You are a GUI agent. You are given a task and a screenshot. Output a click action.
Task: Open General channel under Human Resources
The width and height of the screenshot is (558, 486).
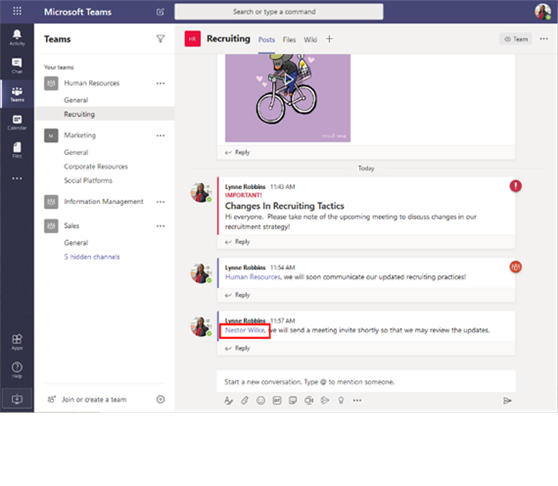76,100
